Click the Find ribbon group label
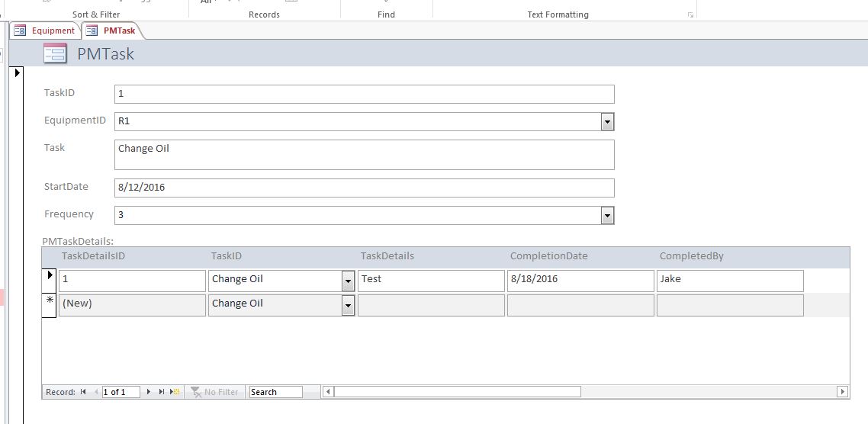 tap(387, 14)
